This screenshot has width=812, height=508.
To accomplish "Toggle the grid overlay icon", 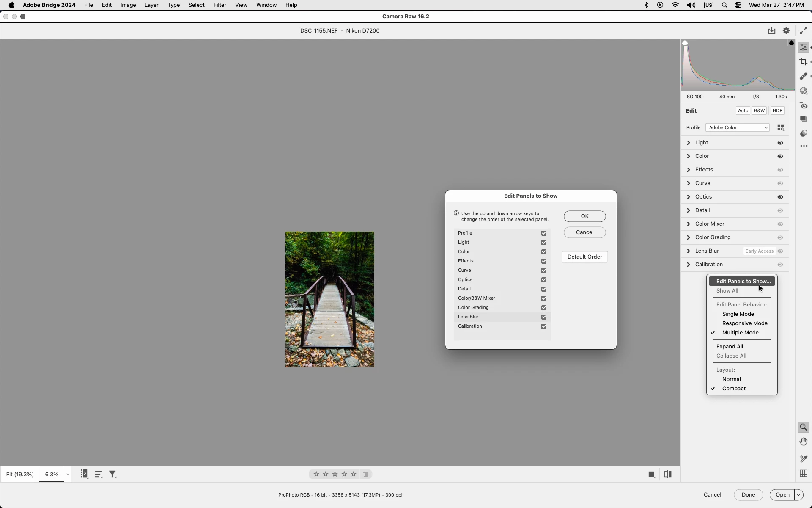I will tap(803, 473).
